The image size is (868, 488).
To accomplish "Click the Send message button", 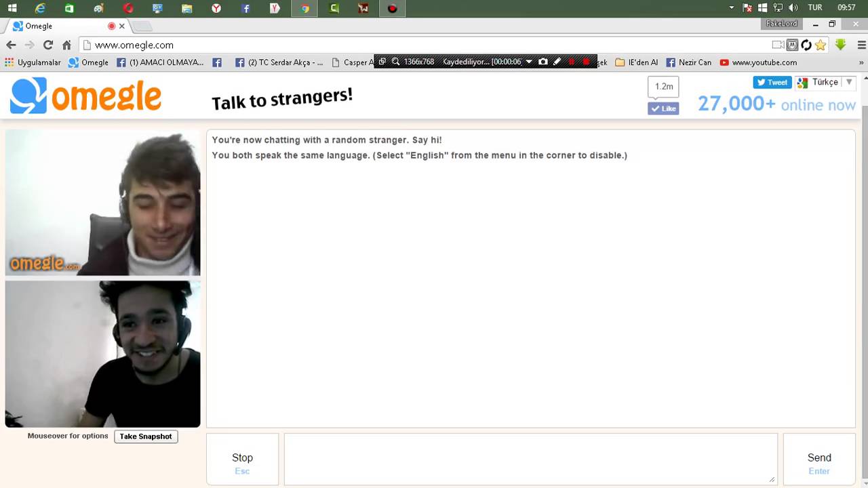I will pyautogui.click(x=819, y=460).
